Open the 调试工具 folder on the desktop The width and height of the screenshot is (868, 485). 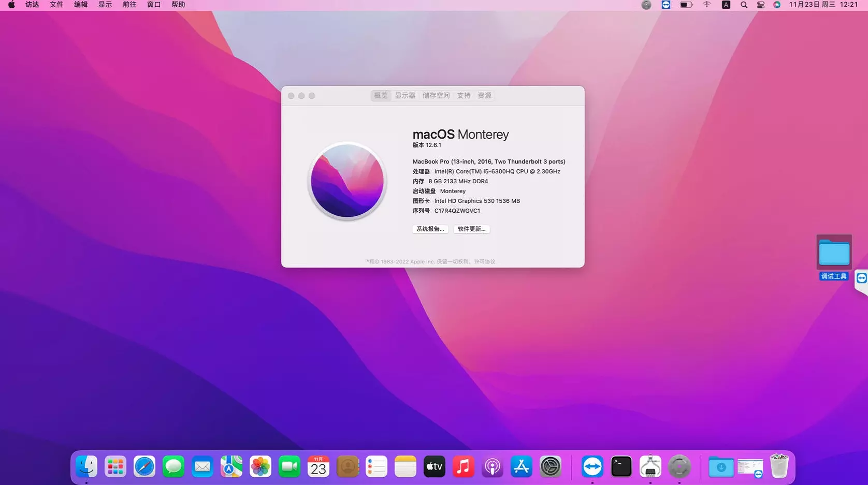point(834,254)
